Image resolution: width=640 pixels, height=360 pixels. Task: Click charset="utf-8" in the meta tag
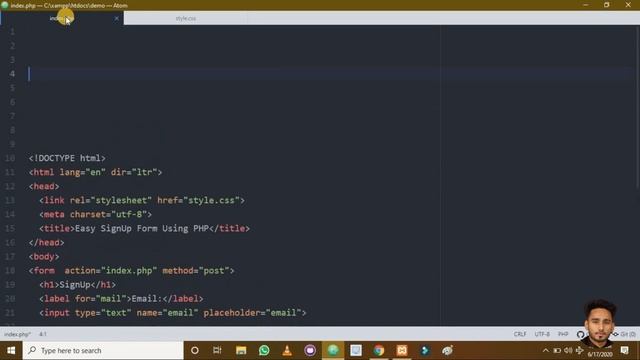tap(108, 214)
